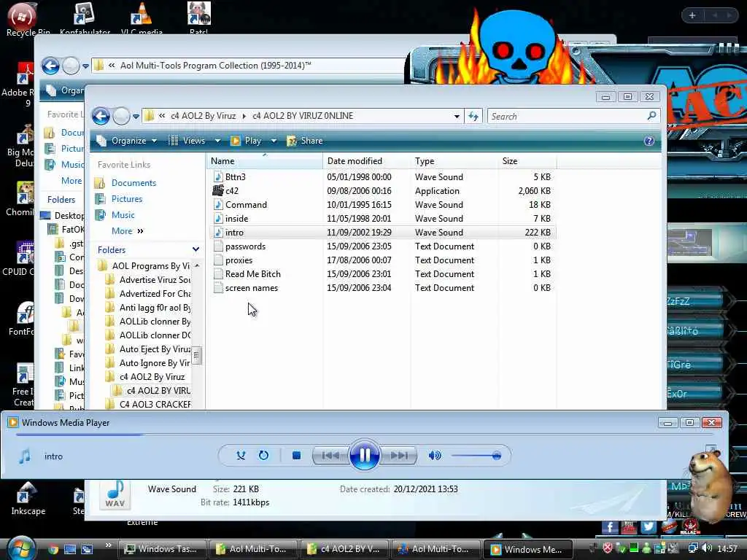
Task: Click the Search box in Explorer
Action: tap(567, 116)
